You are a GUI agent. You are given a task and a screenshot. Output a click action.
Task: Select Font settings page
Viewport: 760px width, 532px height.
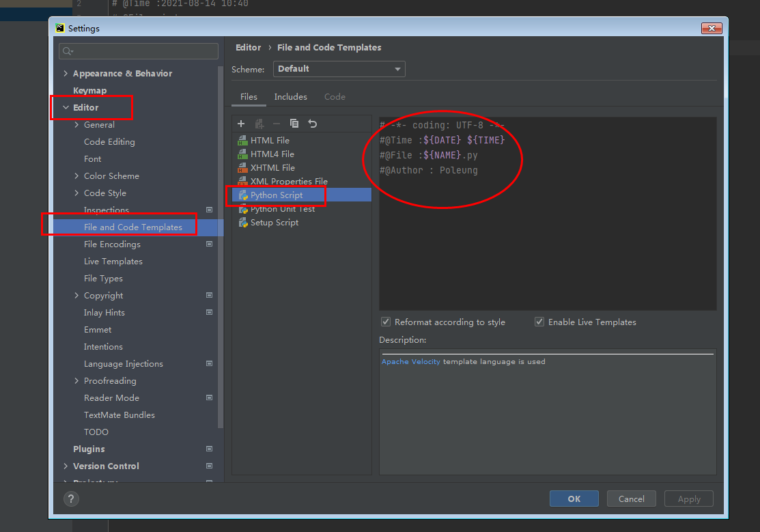(93, 159)
